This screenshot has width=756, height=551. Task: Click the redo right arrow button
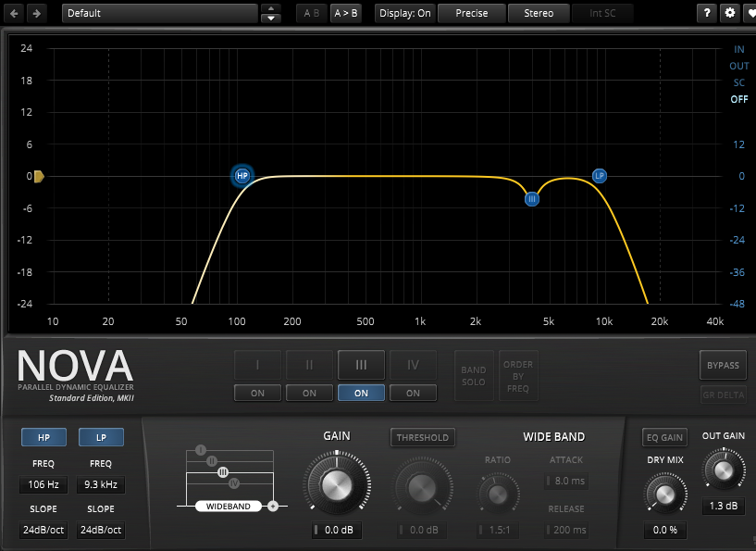(37, 14)
